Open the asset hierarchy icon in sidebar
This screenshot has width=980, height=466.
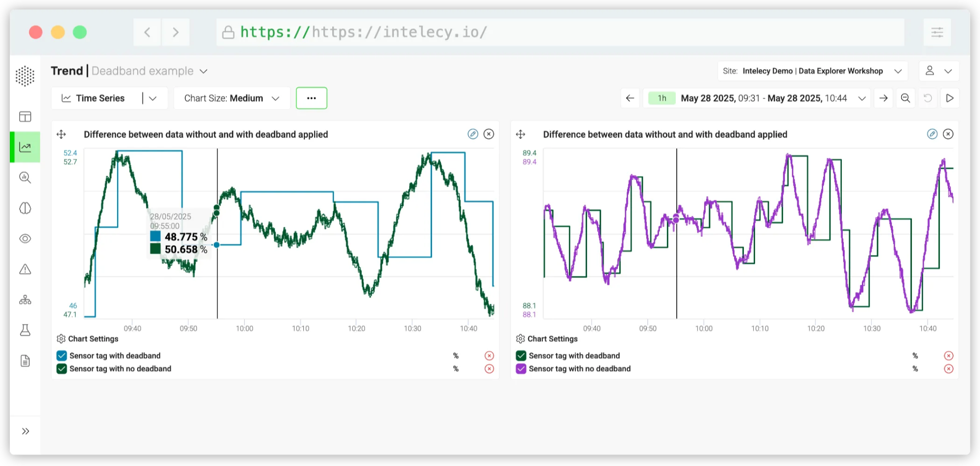tap(25, 300)
